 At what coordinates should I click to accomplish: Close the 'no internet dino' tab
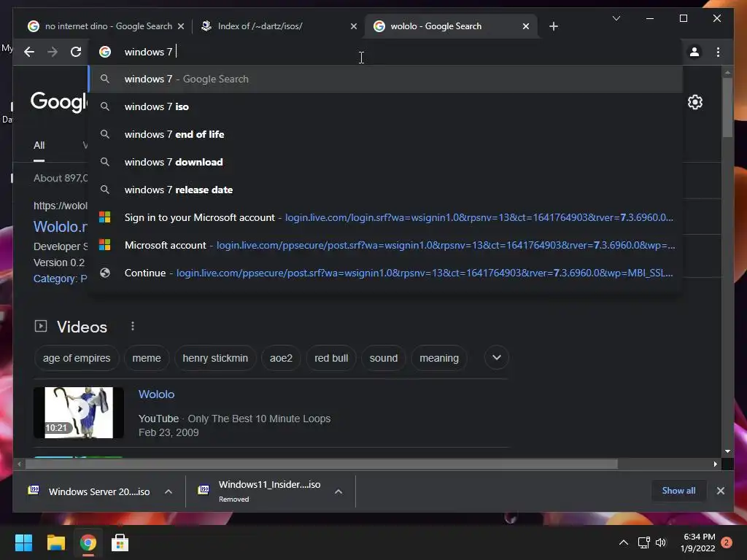tap(181, 26)
